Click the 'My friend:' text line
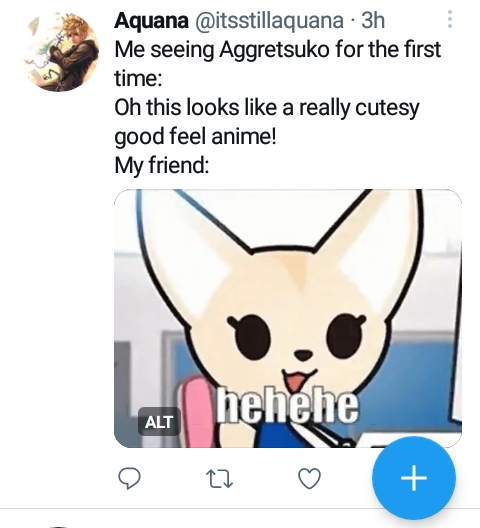Image resolution: width=480 pixels, height=528 pixels. coord(162,165)
